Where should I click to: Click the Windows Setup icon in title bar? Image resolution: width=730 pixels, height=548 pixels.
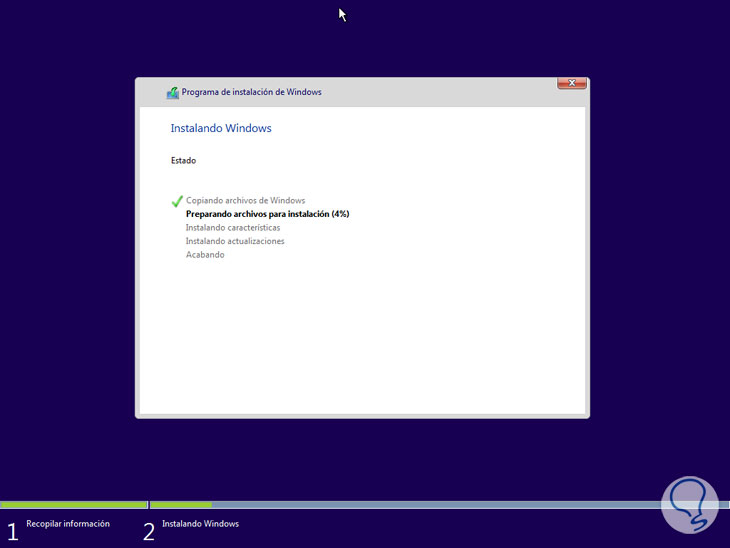(173, 93)
